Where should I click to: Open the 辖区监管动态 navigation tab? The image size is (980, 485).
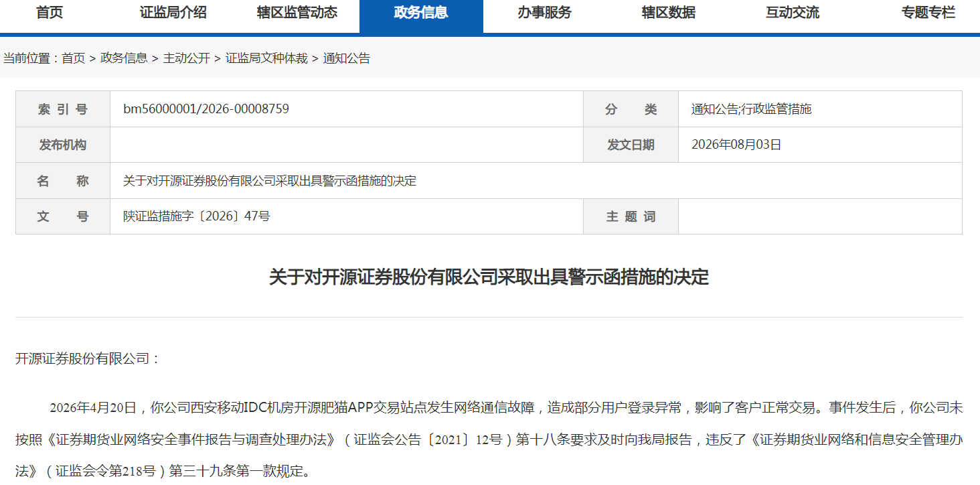(x=297, y=13)
